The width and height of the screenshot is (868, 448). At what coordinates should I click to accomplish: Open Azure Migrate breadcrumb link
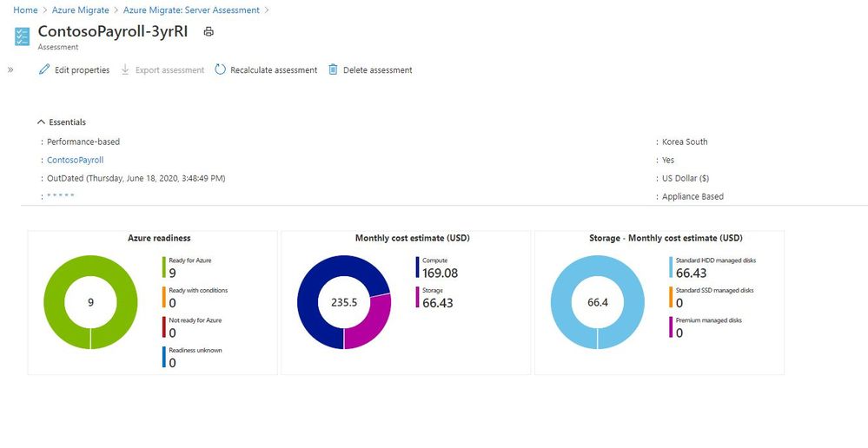pos(80,10)
